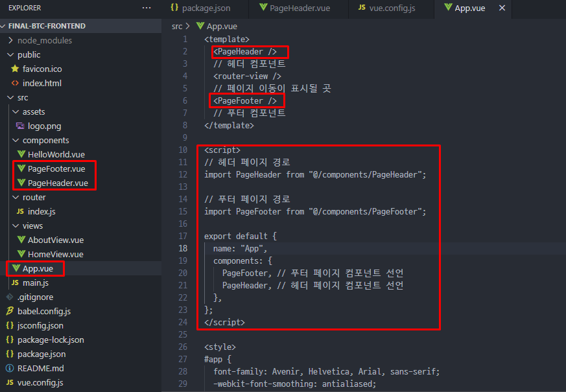This screenshot has height=392, width=566.
Task: Click the Vue icon beside AboutView.vue
Action: click(21, 240)
